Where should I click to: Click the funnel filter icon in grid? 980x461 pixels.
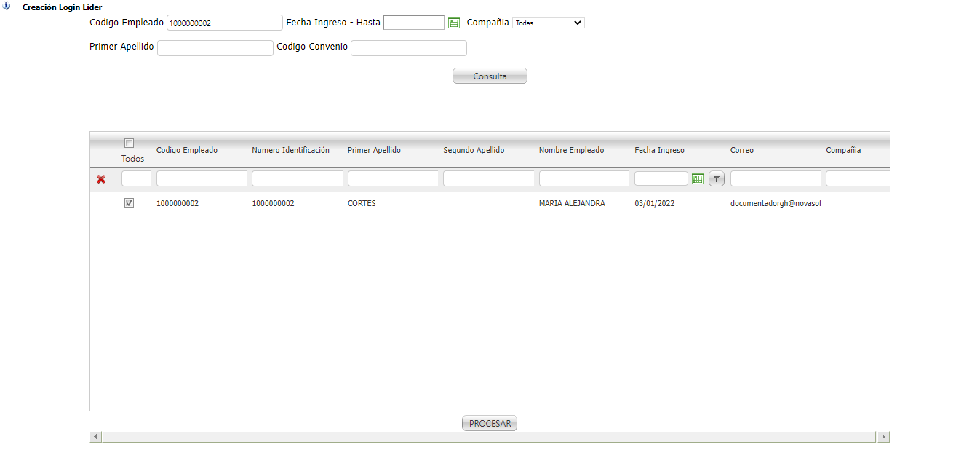pos(717,178)
